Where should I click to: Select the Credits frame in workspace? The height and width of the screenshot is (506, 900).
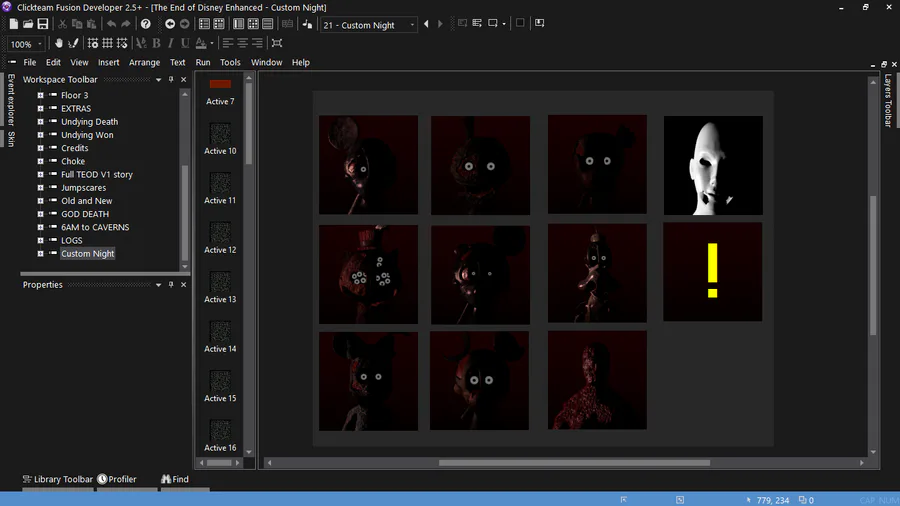75,148
